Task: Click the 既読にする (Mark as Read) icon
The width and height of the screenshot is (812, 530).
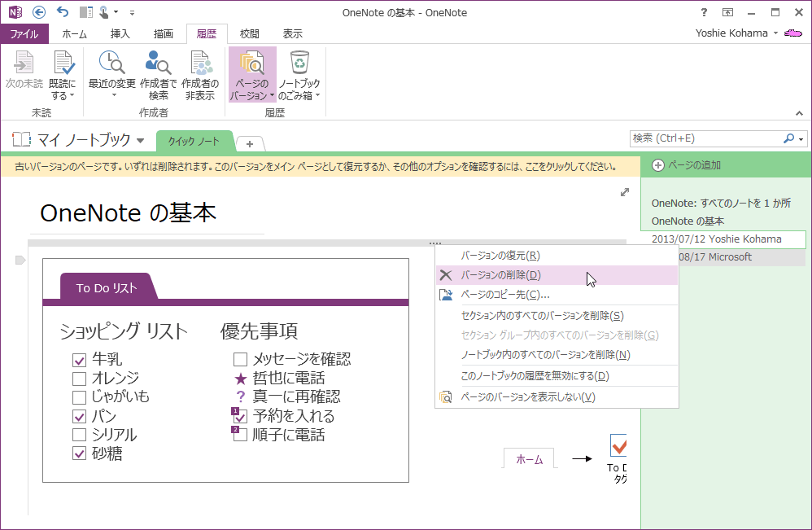Action: click(x=63, y=62)
